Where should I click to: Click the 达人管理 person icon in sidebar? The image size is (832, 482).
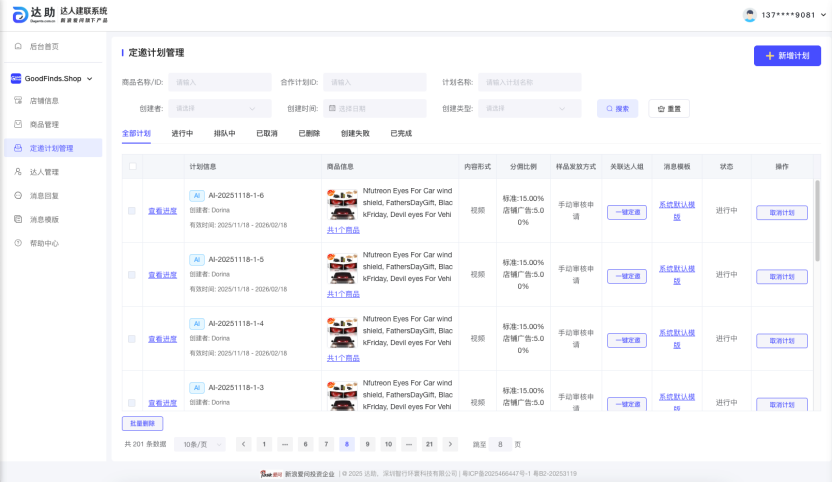(x=18, y=172)
